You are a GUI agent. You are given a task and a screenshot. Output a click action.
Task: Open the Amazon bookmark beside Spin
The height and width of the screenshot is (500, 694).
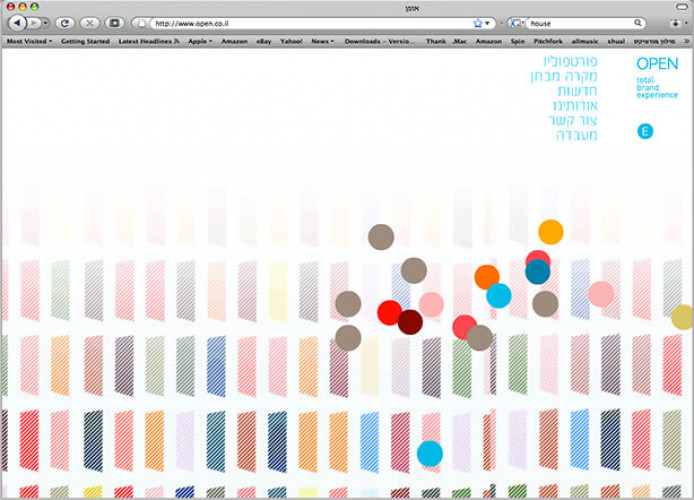pyautogui.click(x=489, y=41)
